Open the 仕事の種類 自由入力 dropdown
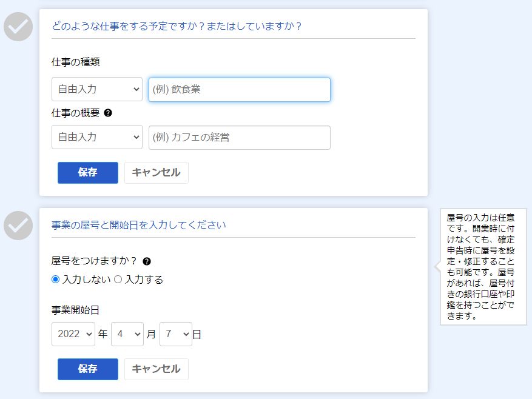Viewport: 532px width, 399px height. coord(97,89)
